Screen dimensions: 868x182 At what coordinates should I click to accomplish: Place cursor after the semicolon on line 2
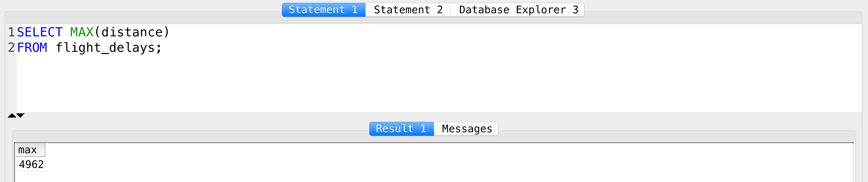(164, 48)
